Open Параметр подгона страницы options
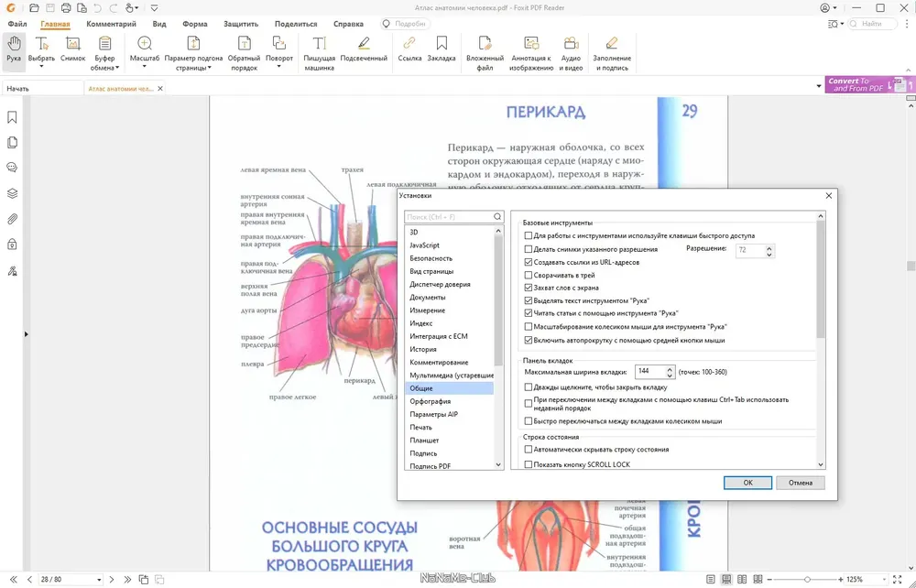This screenshot has width=916, height=588. (x=193, y=52)
